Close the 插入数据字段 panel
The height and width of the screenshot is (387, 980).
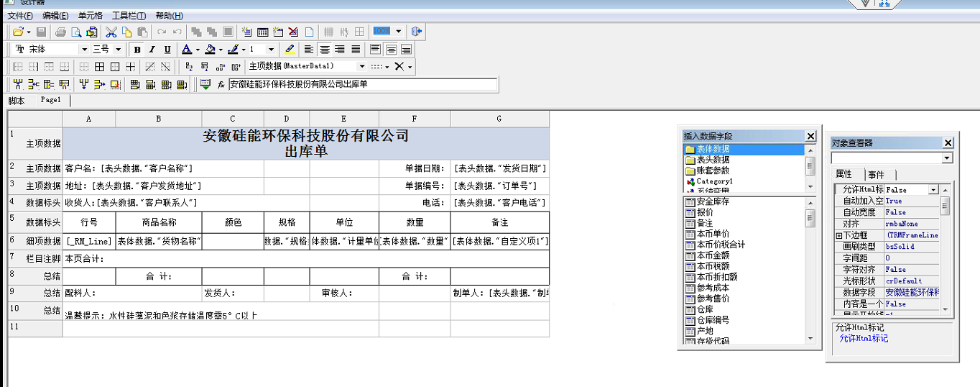tap(810, 136)
